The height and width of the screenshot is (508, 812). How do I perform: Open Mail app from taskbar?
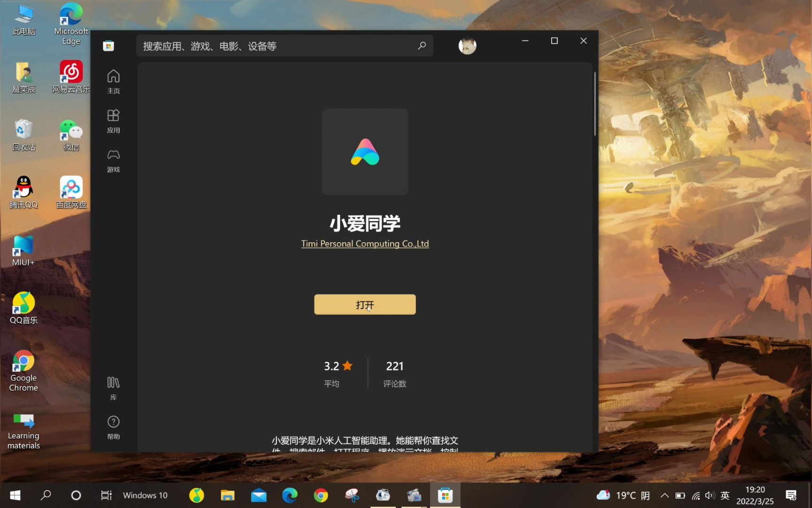(258, 495)
